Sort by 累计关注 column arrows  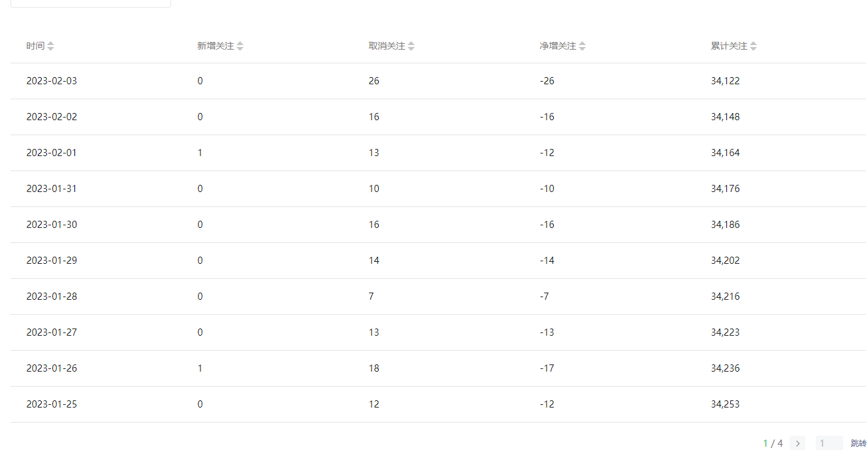point(753,46)
